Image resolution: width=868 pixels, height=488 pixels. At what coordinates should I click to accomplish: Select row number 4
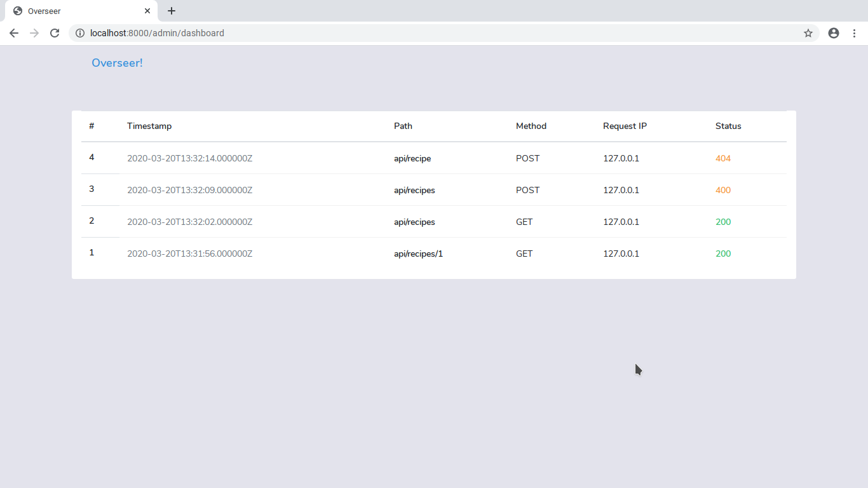click(x=92, y=157)
